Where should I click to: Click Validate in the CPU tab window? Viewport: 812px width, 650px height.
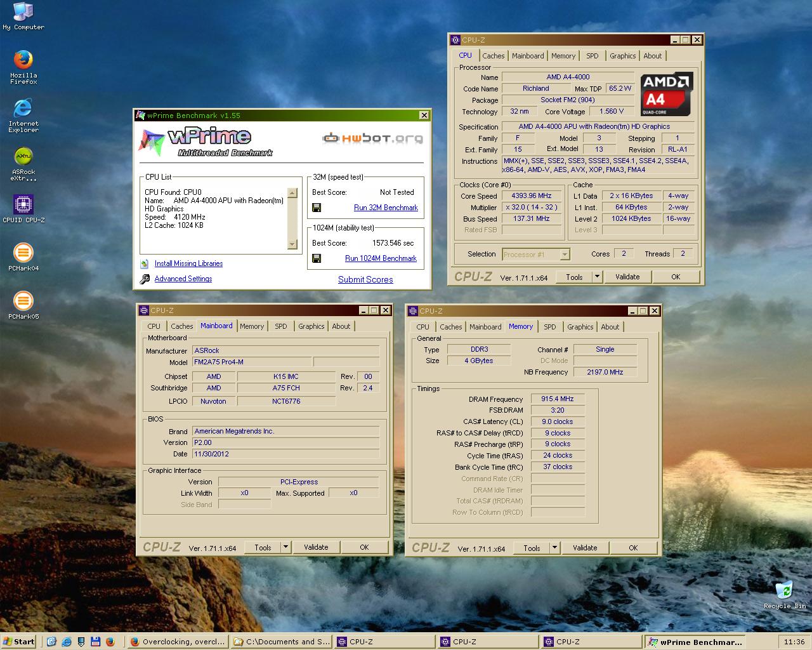pyautogui.click(x=627, y=277)
